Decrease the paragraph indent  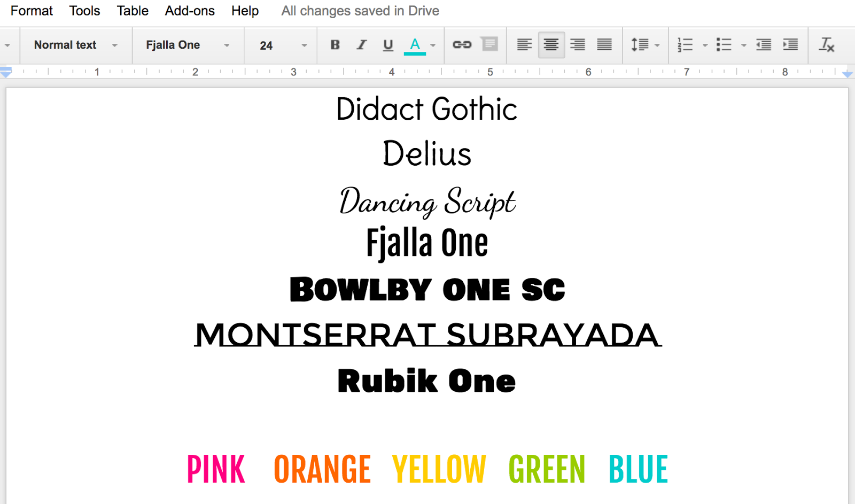coord(763,45)
